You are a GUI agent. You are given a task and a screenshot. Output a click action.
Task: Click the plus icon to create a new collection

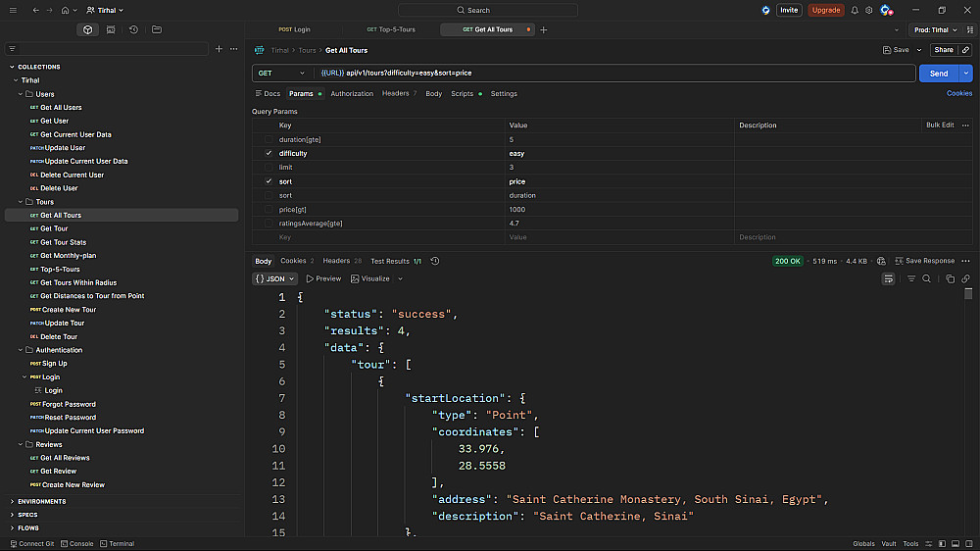coord(220,48)
